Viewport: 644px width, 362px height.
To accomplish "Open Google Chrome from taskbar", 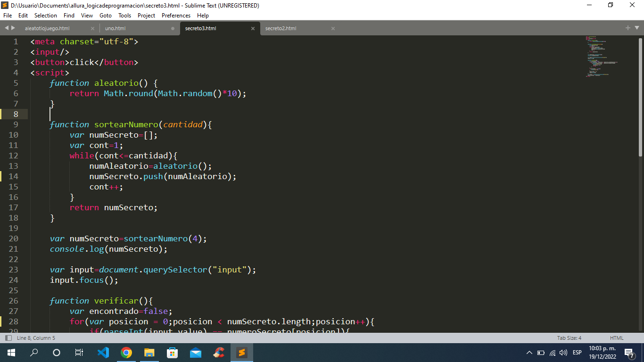I will click(x=126, y=353).
